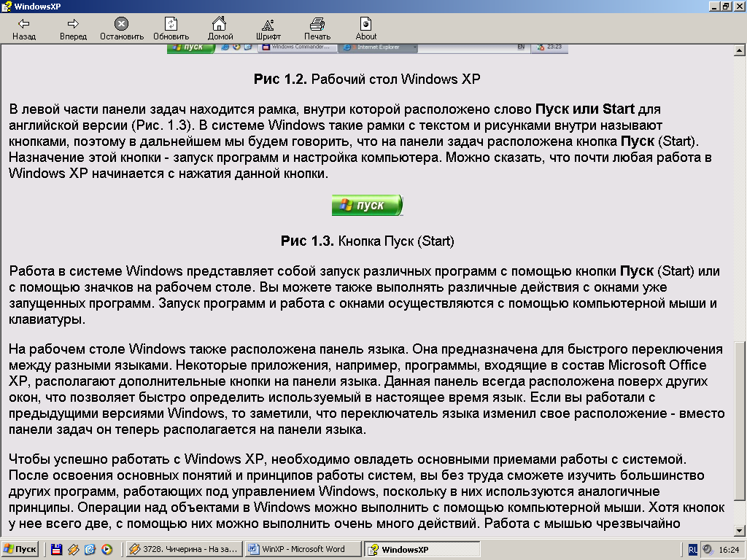The width and height of the screenshot is (747, 560).
Task: Restore down the WindowsXP window
Action: coord(725,6)
